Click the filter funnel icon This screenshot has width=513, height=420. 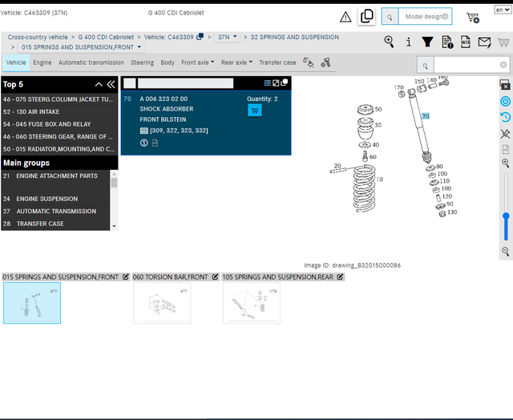click(427, 42)
